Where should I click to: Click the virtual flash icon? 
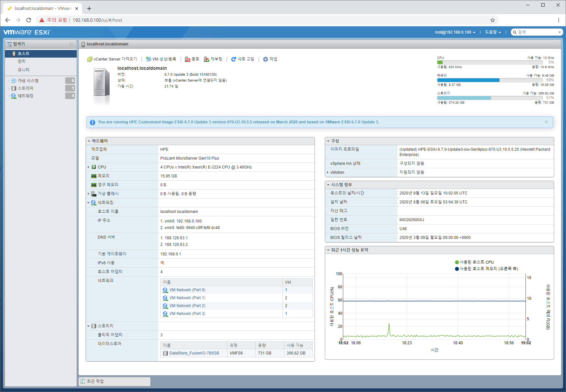pyautogui.click(x=94, y=194)
